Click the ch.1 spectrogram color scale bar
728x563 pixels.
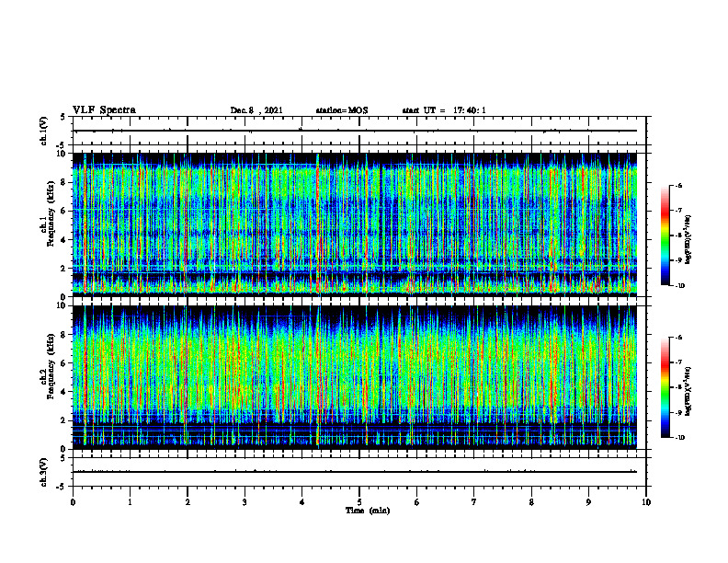[665, 236]
